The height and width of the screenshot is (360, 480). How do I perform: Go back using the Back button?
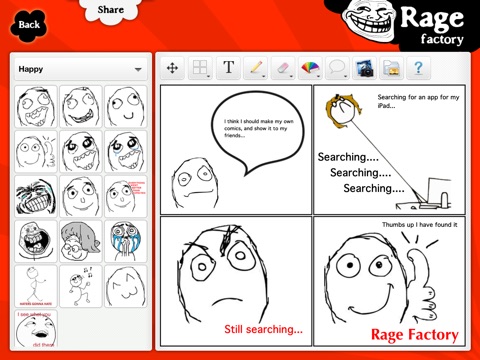(x=29, y=25)
